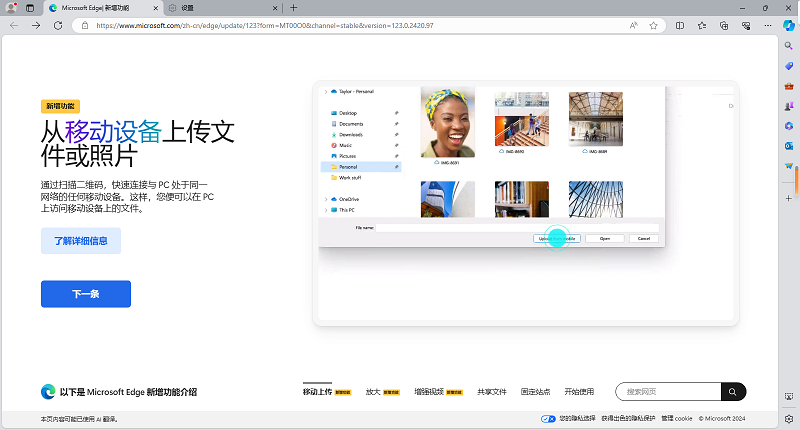Focus the 搜索网页 search box
The image size is (800, 430).
(x=668, y=392)
